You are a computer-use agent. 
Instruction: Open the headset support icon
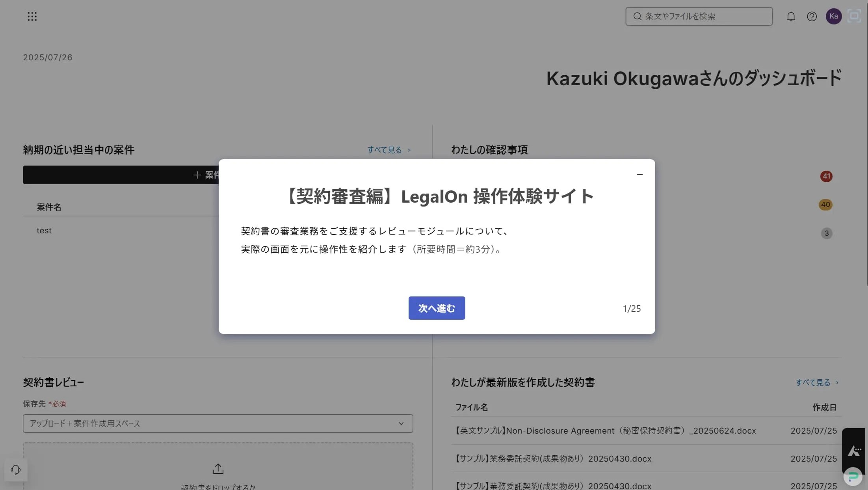(x=16, y=470)
